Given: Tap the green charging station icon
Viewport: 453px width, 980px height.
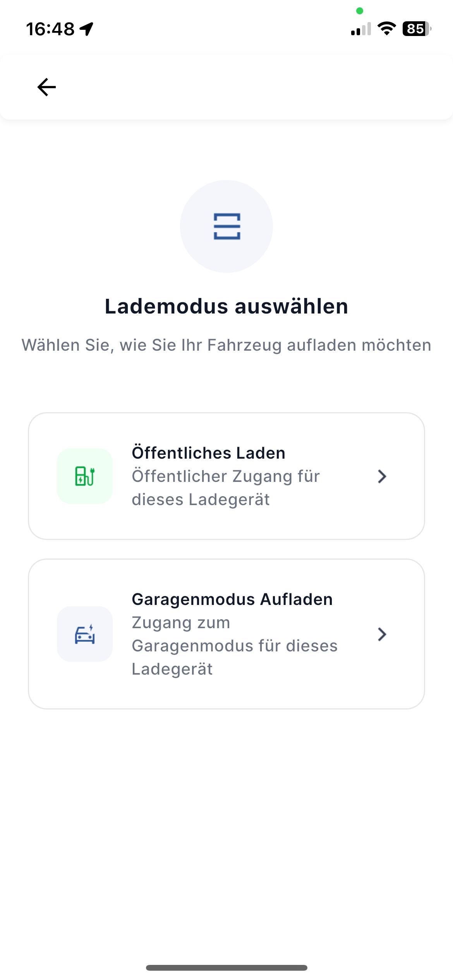Looking at the screenshot, I should pos(85,476).
